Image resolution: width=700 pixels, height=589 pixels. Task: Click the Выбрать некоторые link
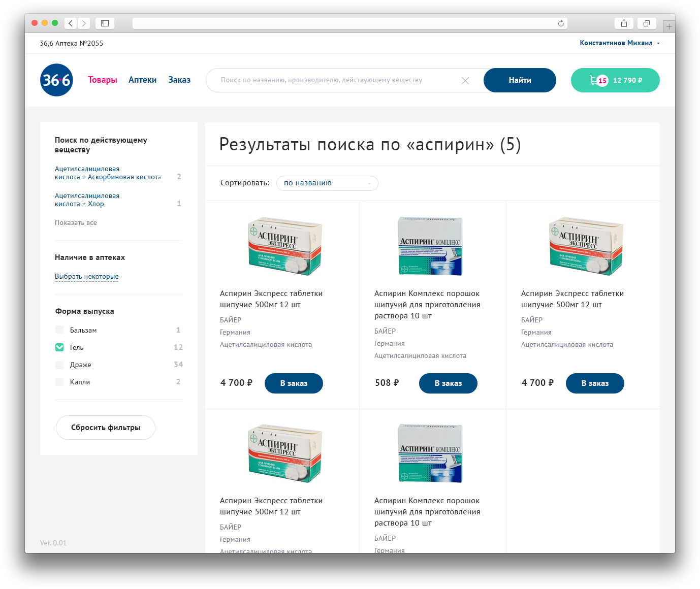(x=87, y=277)
